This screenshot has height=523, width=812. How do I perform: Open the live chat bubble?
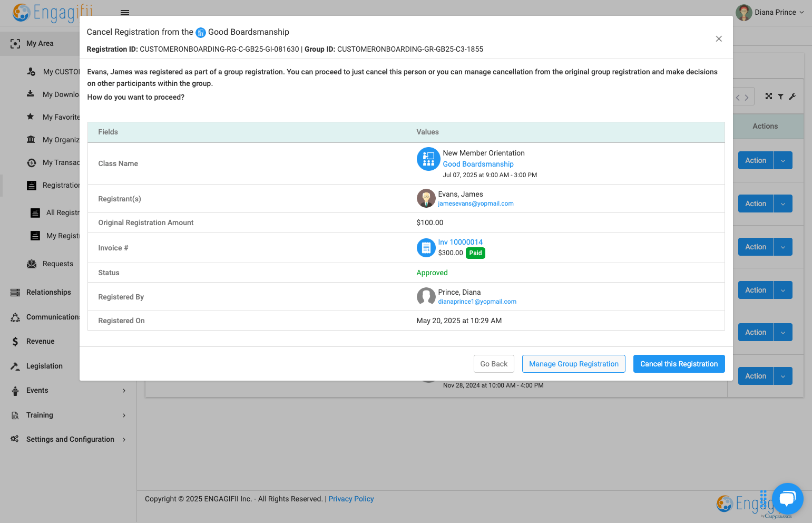click(x=787, y=498)
